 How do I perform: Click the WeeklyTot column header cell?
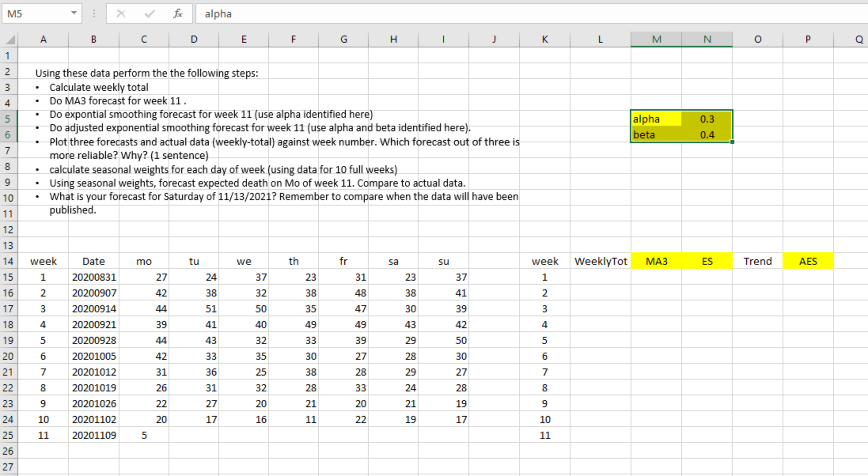601,261
